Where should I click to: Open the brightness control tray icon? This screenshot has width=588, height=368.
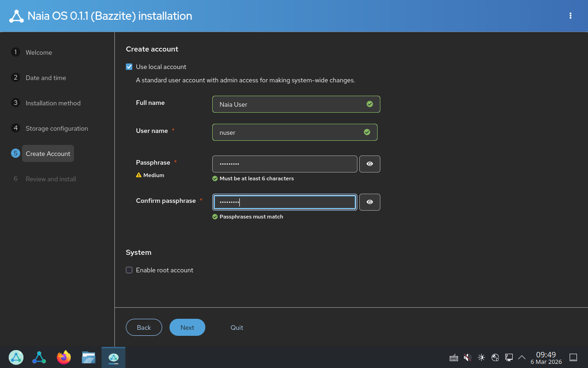click(481, 357)
